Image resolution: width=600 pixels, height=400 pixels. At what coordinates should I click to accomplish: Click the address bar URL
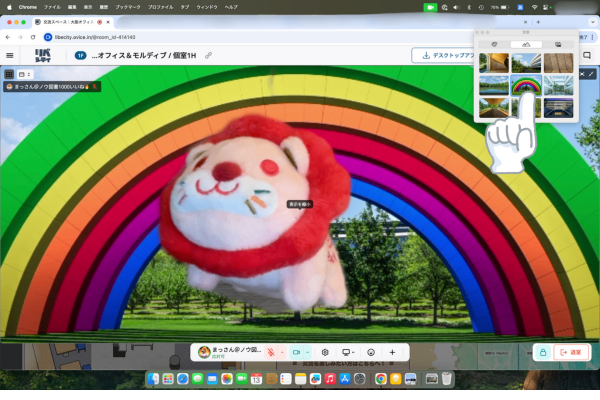click(x=95, y=37)
